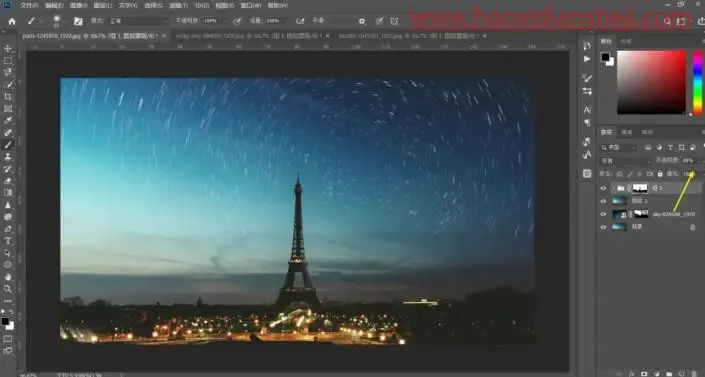Select the Crop tool

[8, 97]
